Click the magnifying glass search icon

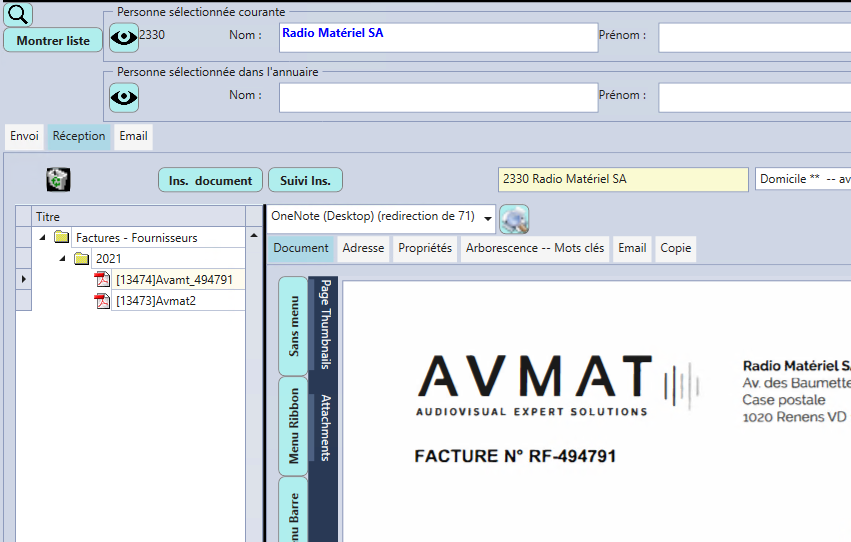pyautogui.click(x=18, y=14)
